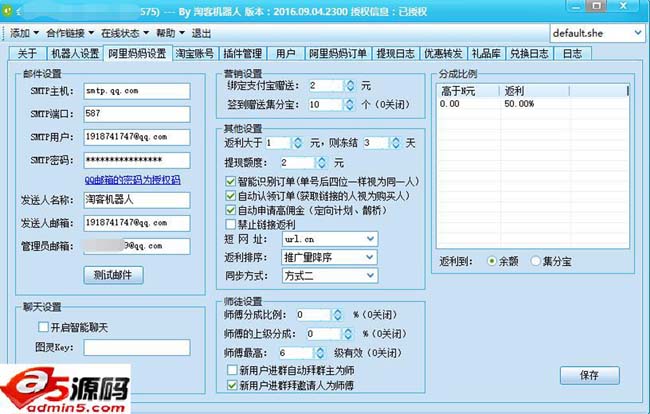
Task: Open the 同步方式 dropdown
Action: pyautogui.click(x=330, y=276)
